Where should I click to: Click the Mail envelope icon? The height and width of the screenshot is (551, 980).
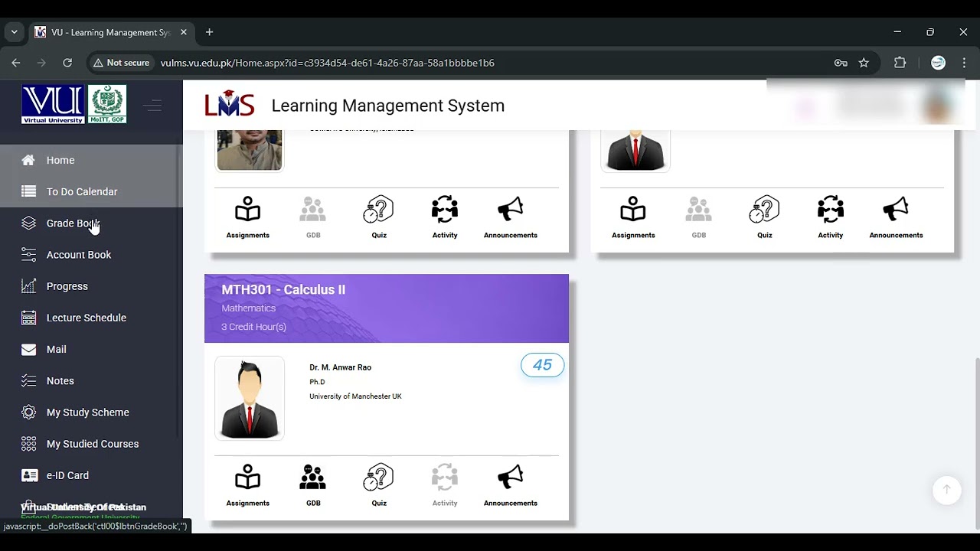click(28, 349)
